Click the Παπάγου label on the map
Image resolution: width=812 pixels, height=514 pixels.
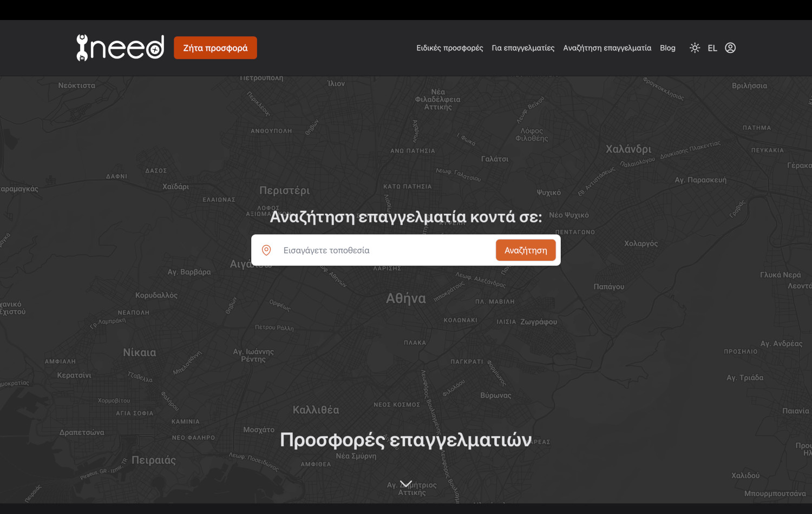pos(609,287)
